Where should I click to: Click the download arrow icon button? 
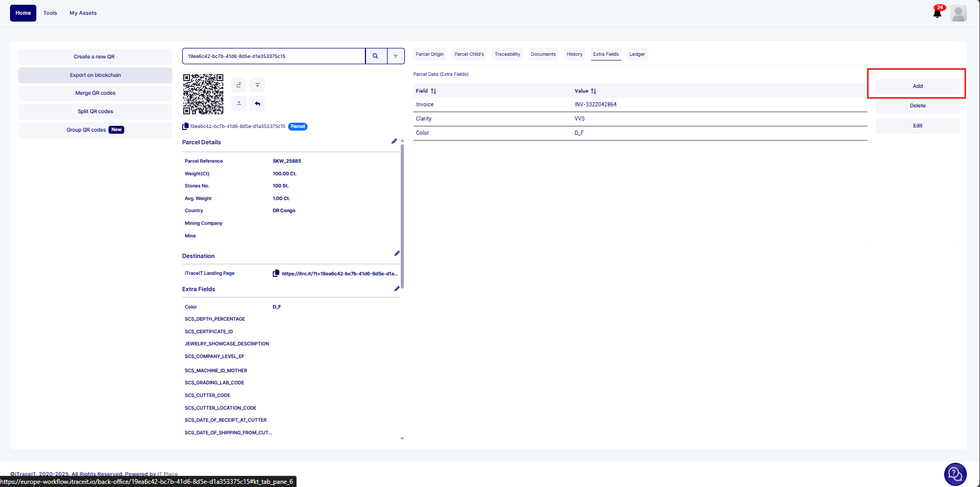point(258,85)
